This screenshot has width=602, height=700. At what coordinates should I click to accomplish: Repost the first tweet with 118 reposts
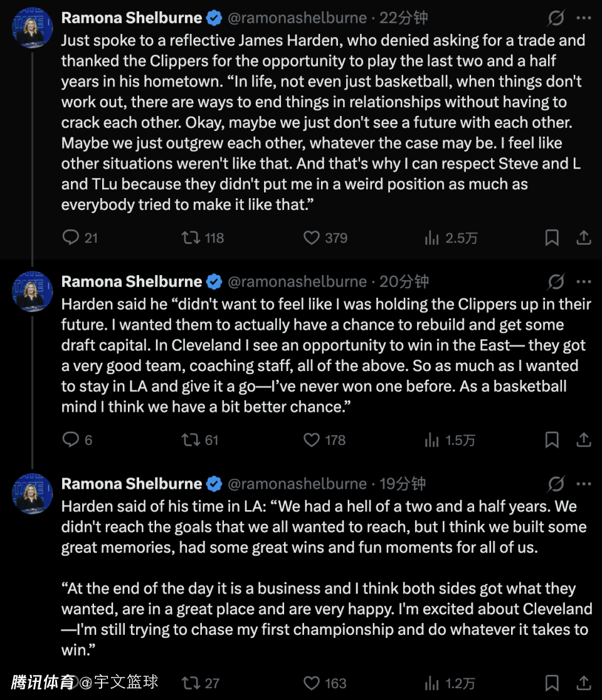pos(190,238)
